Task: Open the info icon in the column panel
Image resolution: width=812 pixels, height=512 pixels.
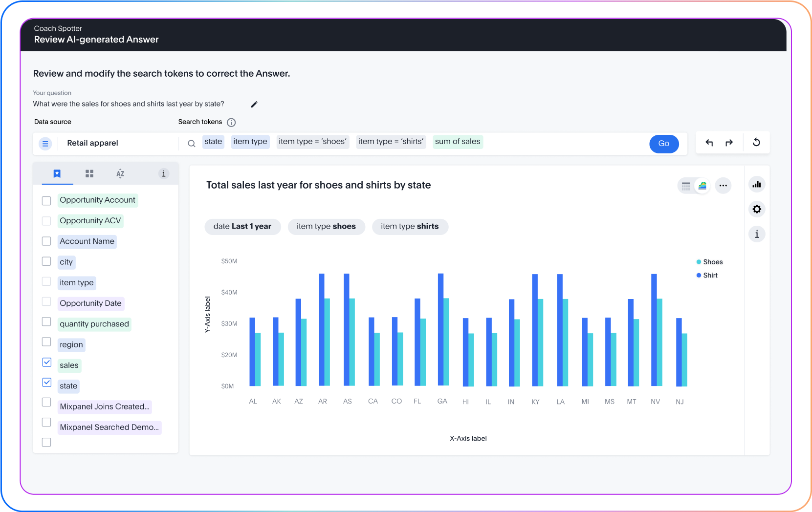Action: tap(164, 173)
